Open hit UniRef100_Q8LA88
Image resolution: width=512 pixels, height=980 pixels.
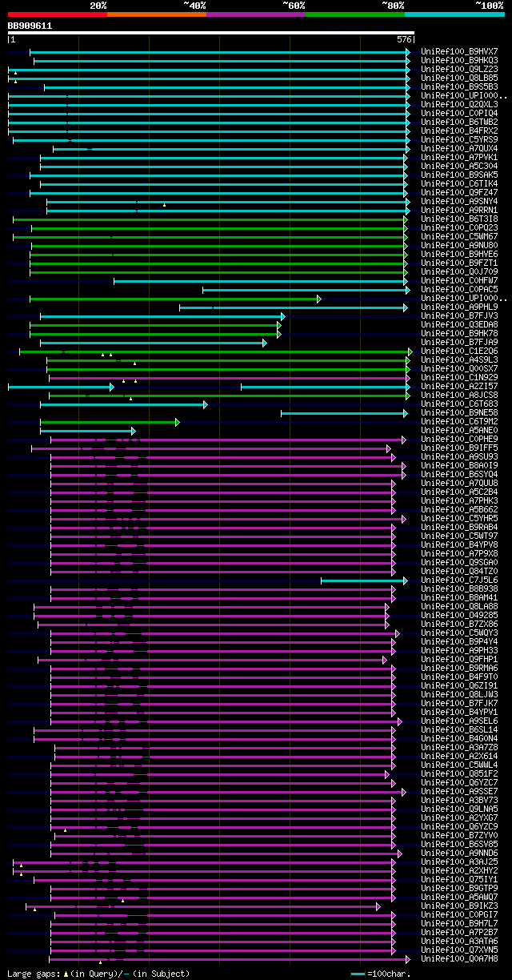tap(460, 606)
